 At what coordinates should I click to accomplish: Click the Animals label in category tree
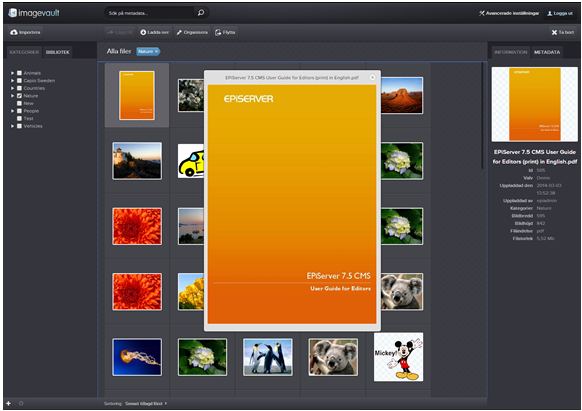32,73
